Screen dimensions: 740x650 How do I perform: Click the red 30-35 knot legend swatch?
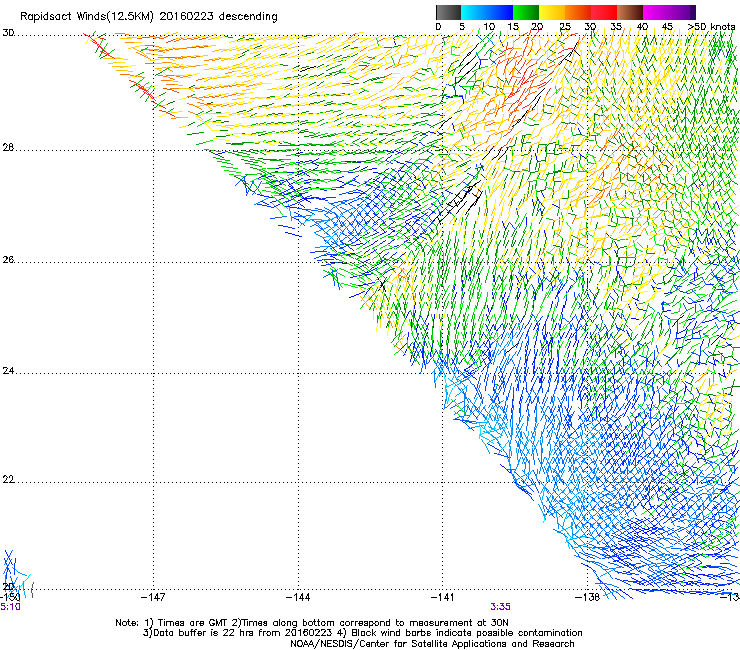604,12
